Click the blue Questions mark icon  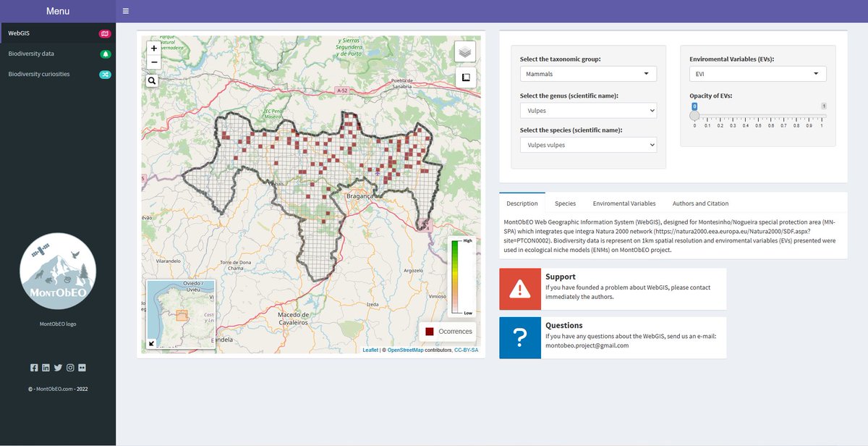[519, 337]
